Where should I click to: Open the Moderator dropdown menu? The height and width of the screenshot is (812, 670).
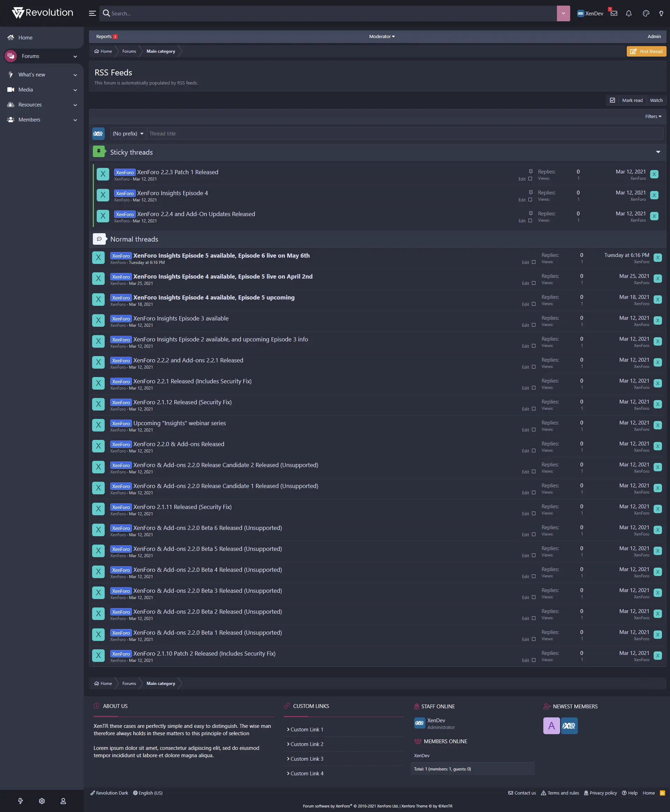382,37
